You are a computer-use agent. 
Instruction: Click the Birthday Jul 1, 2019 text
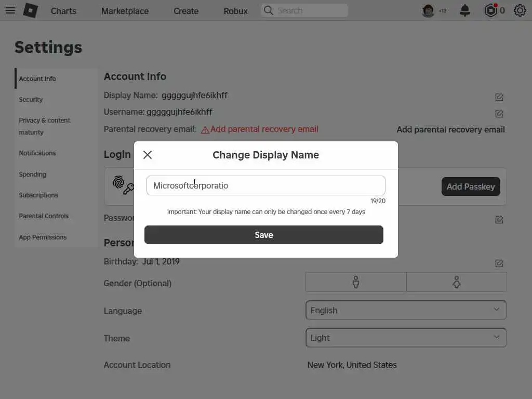point(141,262)
